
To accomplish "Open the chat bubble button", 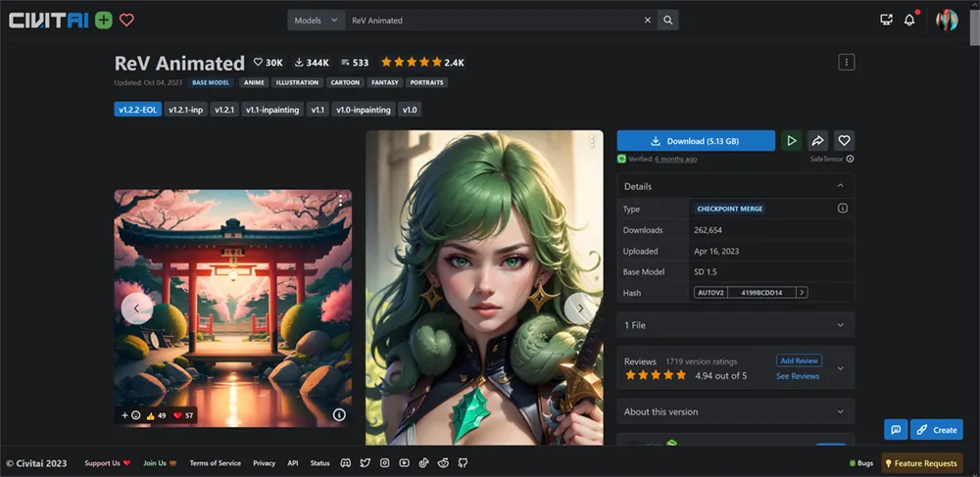I will (x=896, y=430).
